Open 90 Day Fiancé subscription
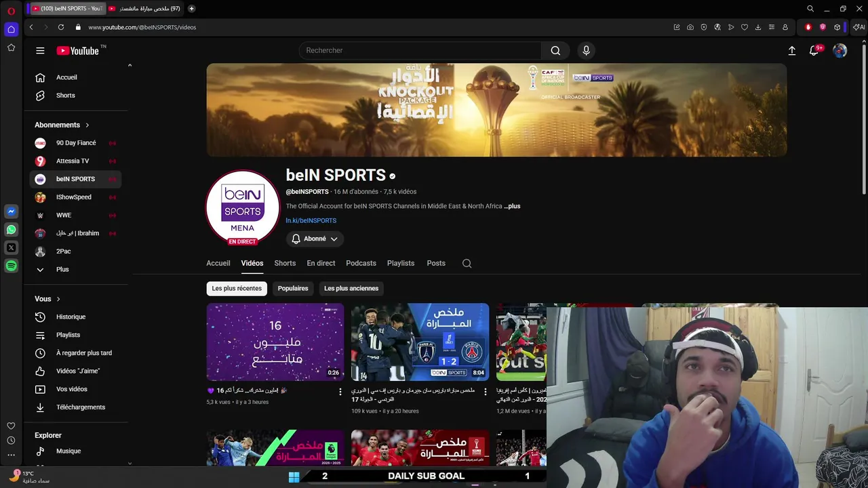Screen dimensions: 868x488 click(76, 143)
